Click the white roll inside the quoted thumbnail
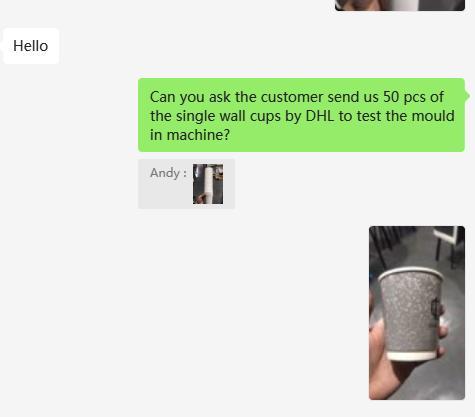The height and width of the screenshot is (417, 475). [209, 184]
